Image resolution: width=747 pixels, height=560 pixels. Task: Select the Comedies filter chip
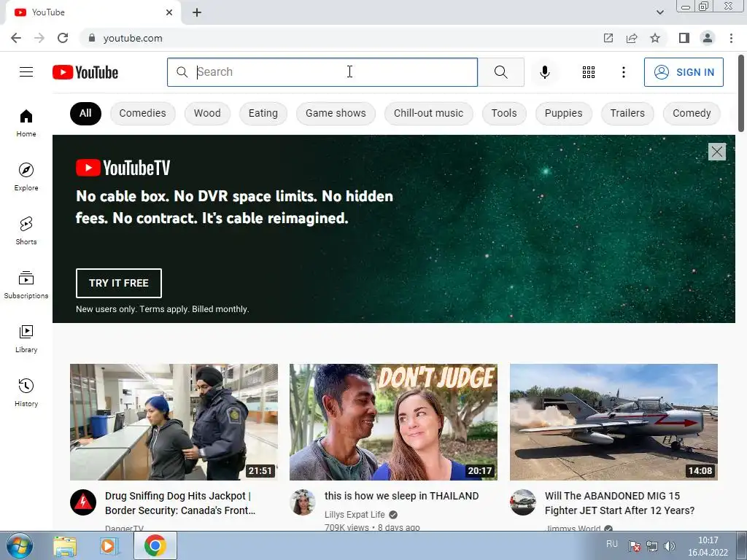142,113
